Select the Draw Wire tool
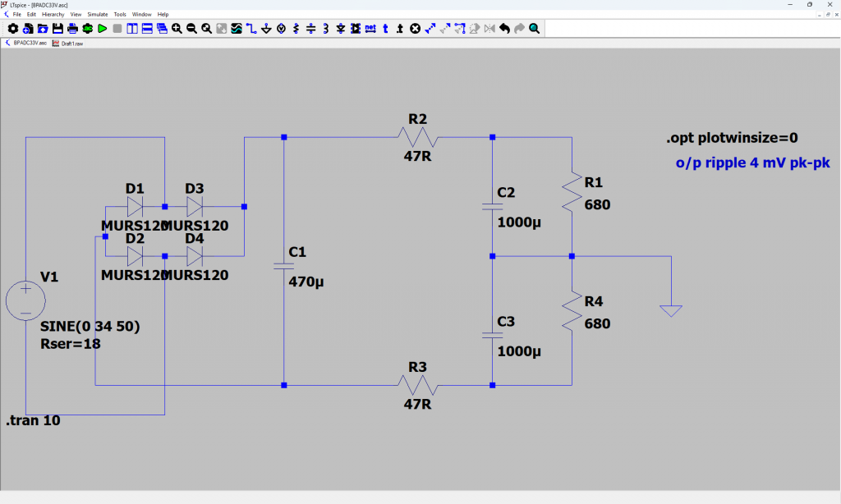The image size is (841, 504). [251, 29]
